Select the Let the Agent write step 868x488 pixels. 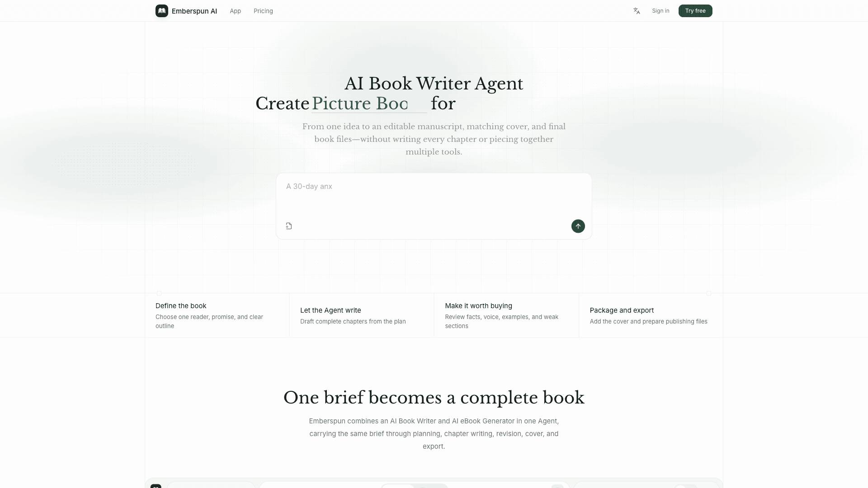362,315
